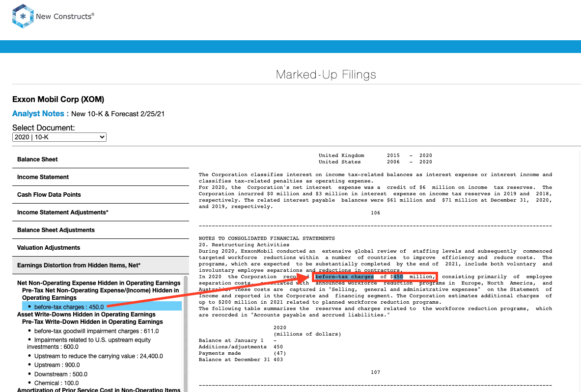Click page number 107 in filing
Viewport: 581px width, 392px height.
[375, 372]
